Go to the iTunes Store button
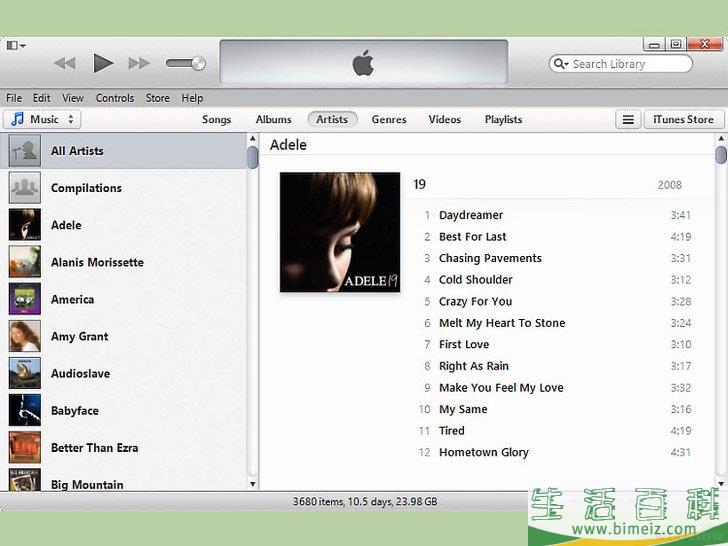Screen dimensions: 728x546 683,120
